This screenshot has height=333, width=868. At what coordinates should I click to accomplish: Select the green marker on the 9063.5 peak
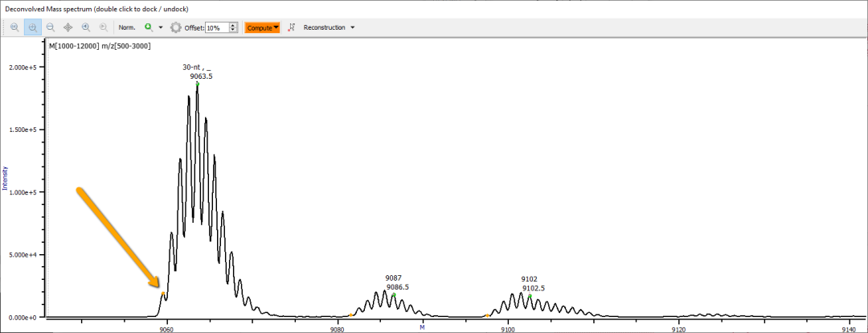click(x=198, y=84)
